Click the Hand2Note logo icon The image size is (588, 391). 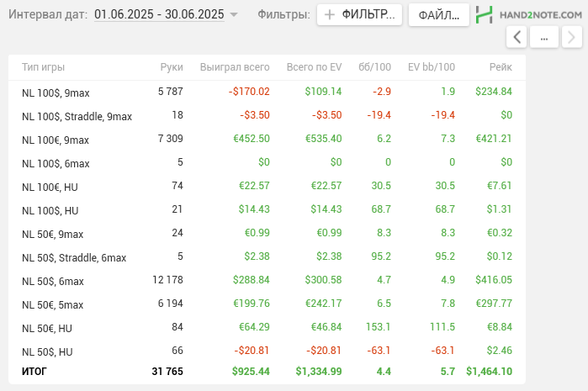tap(485, 14)
